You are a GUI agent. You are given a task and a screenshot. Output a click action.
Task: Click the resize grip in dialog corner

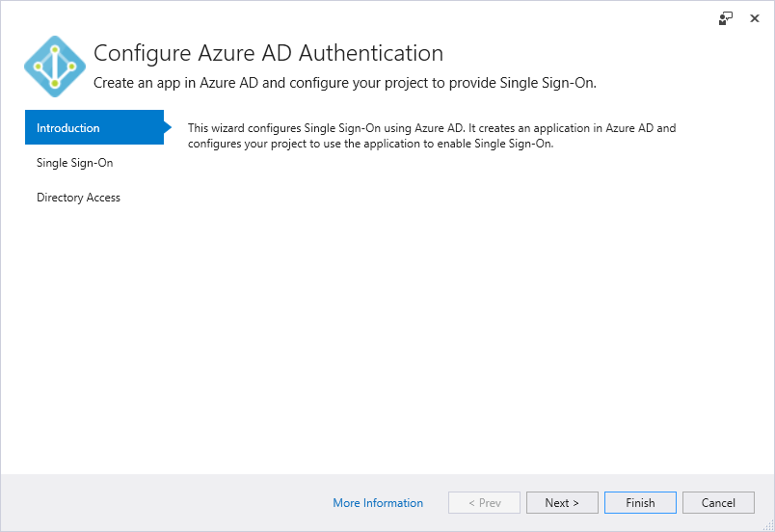point(768,525)
